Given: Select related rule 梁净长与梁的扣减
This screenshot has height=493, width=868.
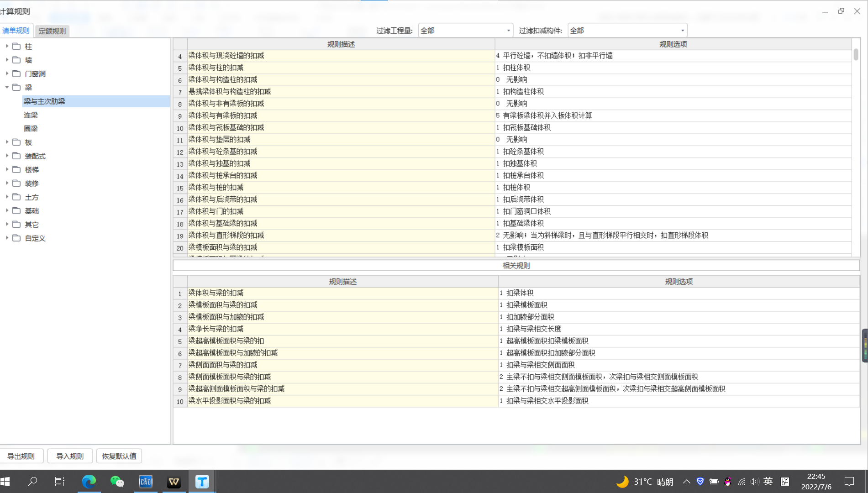Looking at the screenshot, I should click(x=342, y=329).
